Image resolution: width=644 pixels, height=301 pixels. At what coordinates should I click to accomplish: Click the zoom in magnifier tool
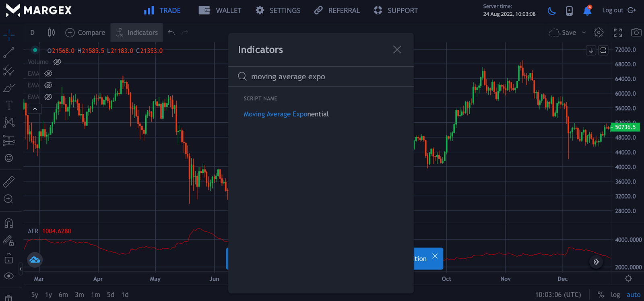pos(8,199)
